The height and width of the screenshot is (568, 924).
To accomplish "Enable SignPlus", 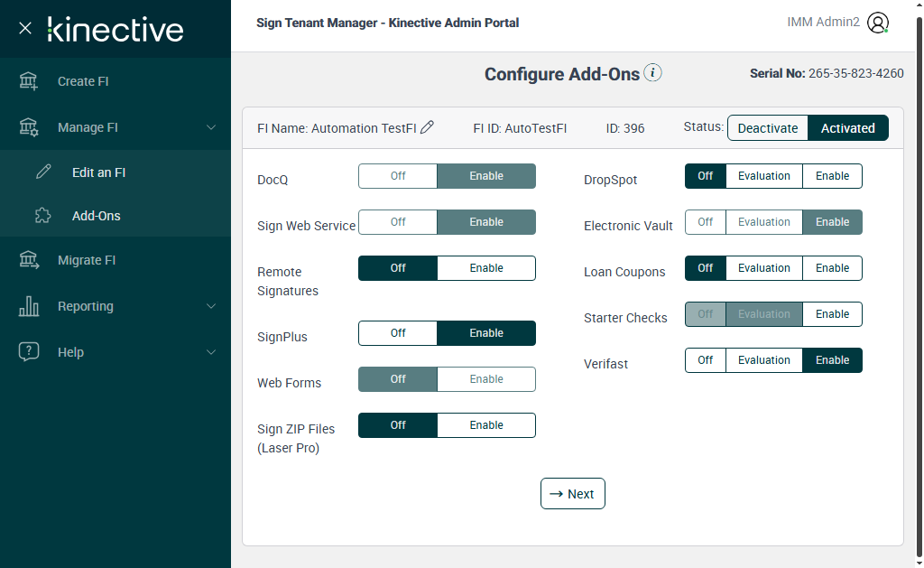I will click(x=486, y=332).
